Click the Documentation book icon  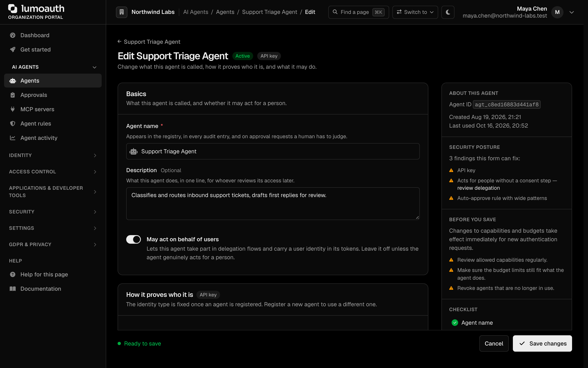(x=13, y=289)
